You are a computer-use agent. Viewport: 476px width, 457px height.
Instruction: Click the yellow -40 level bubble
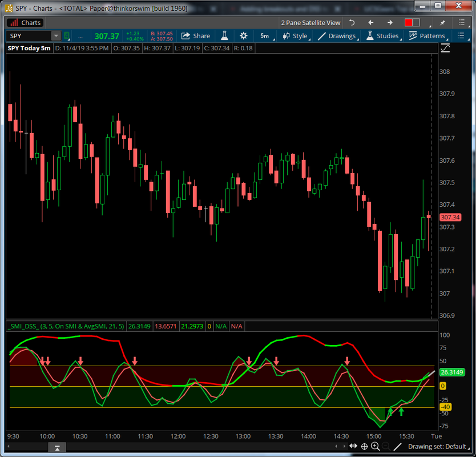445,407
